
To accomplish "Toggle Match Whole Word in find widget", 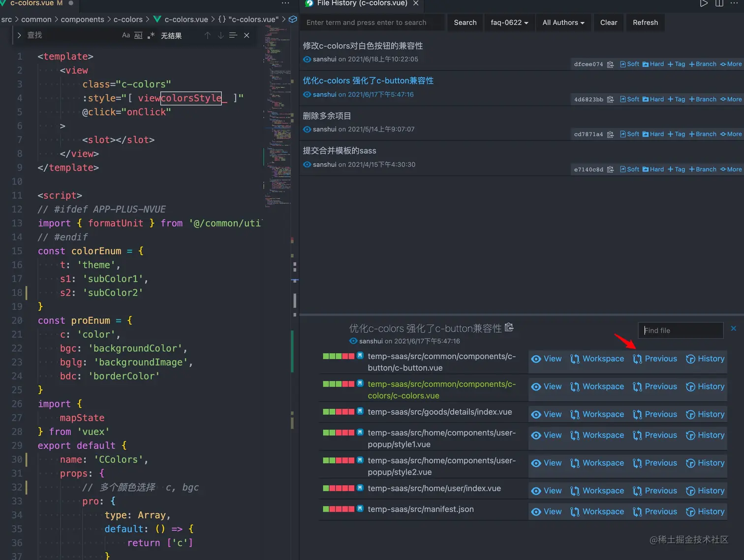I will (x=138, y=35).
